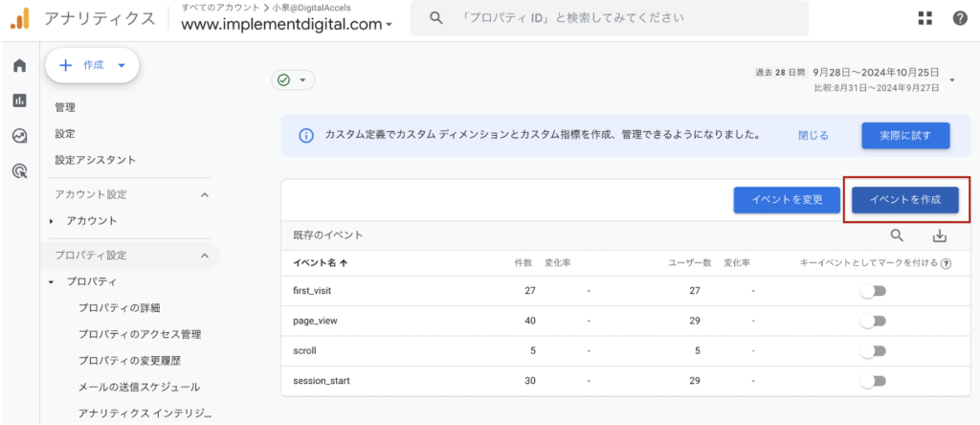This screenshot has width=980, height=425.
Task: Mark first_visit as a key event
Action: click(873, 291)
